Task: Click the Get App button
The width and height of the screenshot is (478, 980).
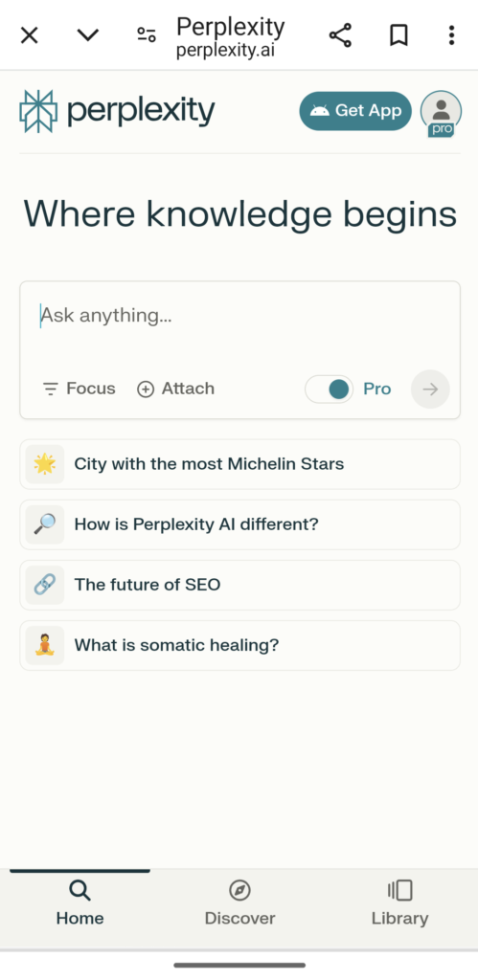Action: 355,111
